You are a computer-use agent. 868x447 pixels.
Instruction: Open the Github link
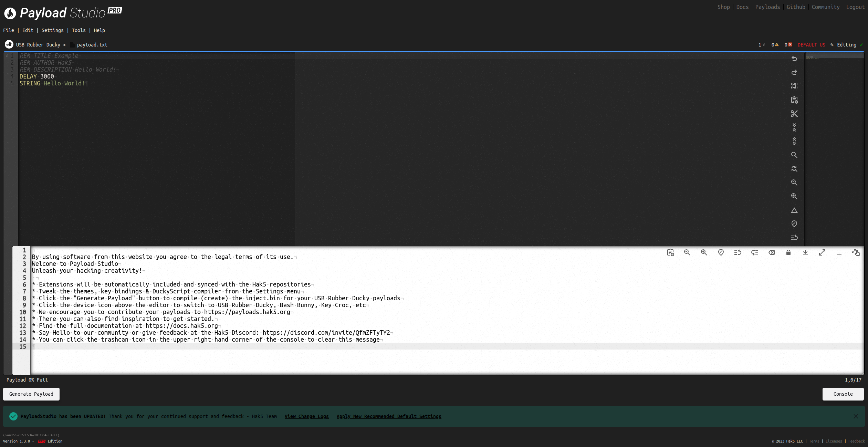796,7
